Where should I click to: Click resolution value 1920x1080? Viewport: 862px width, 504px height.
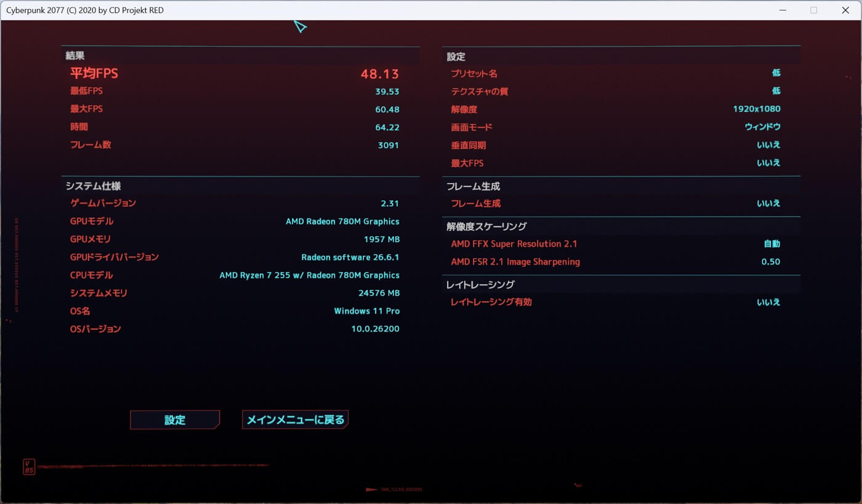coord(757,109)
